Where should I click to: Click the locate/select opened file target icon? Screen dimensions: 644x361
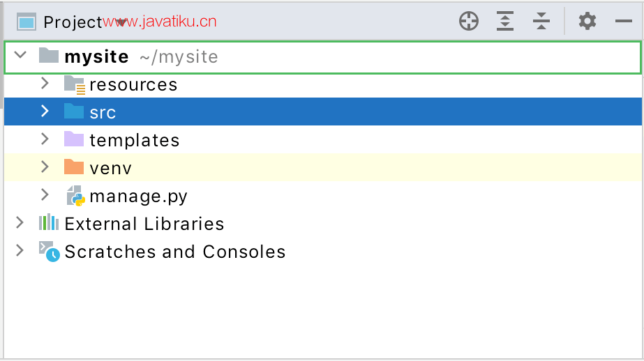[469, 22]
